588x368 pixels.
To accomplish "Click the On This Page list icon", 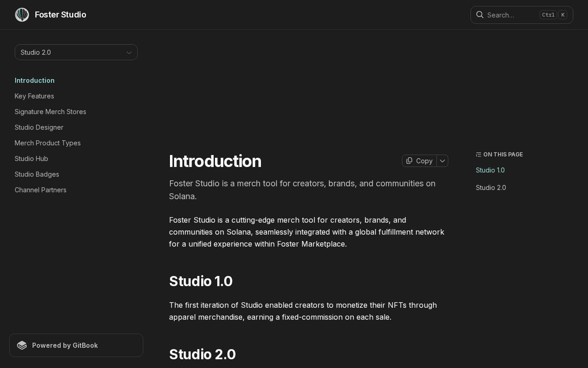I will tap(479, 155).
